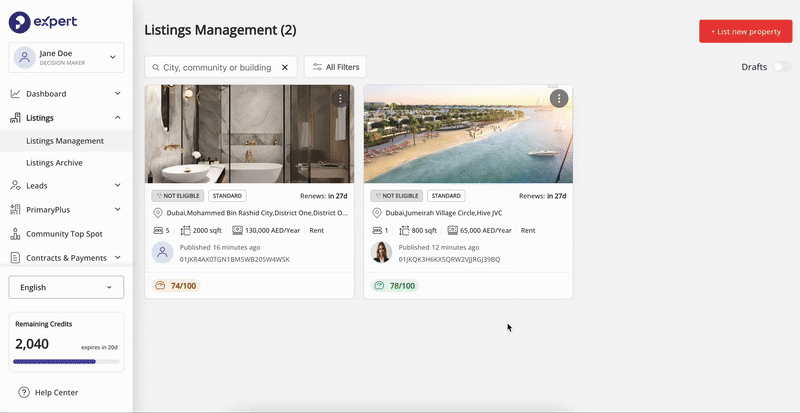Viewport: 800px width, 413px height.
Task: Click NOT ELIGIBLE badge on Hive JVC listing
Action: [397, 196]
